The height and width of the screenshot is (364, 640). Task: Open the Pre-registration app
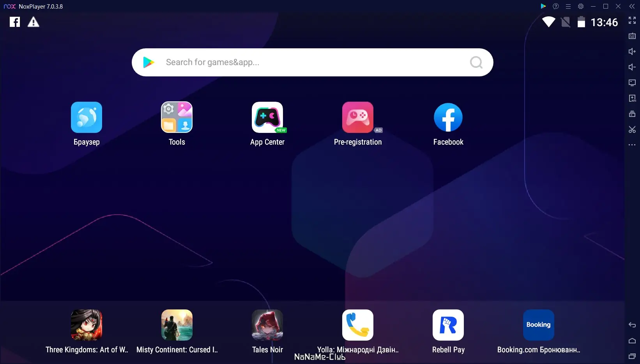(358, 117)
